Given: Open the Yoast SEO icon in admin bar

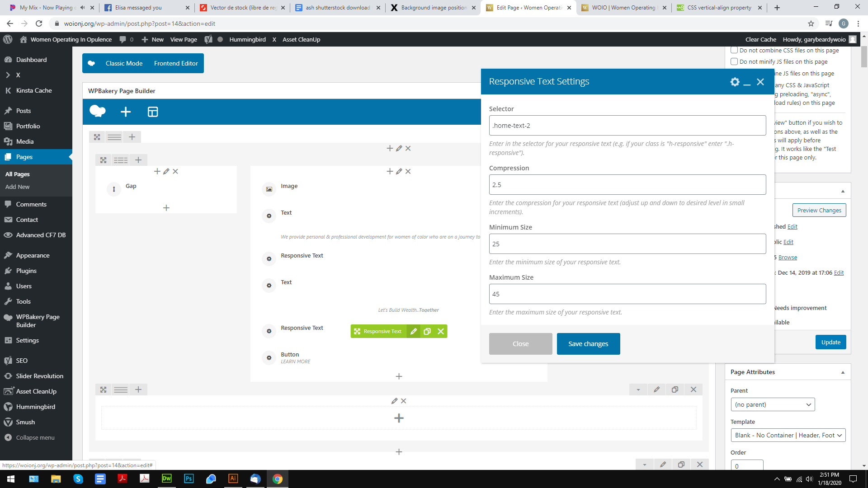Looking at the screenshot, I should 208,39.
